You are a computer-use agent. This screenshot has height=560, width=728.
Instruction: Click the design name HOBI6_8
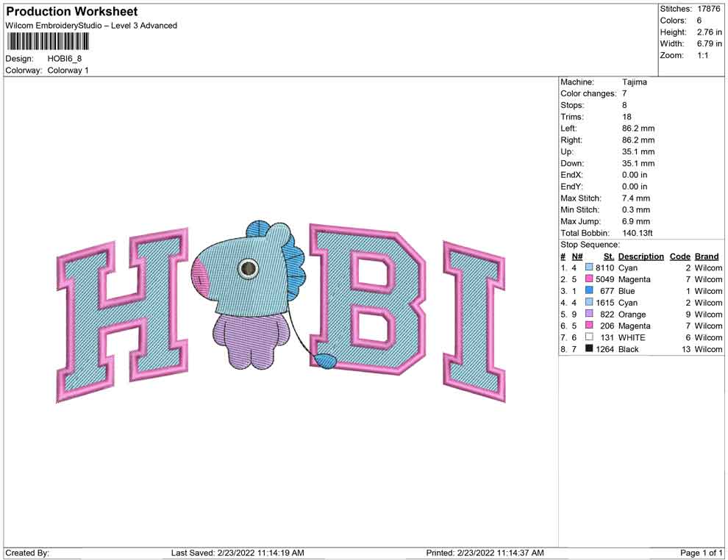(x=65, y=59)
